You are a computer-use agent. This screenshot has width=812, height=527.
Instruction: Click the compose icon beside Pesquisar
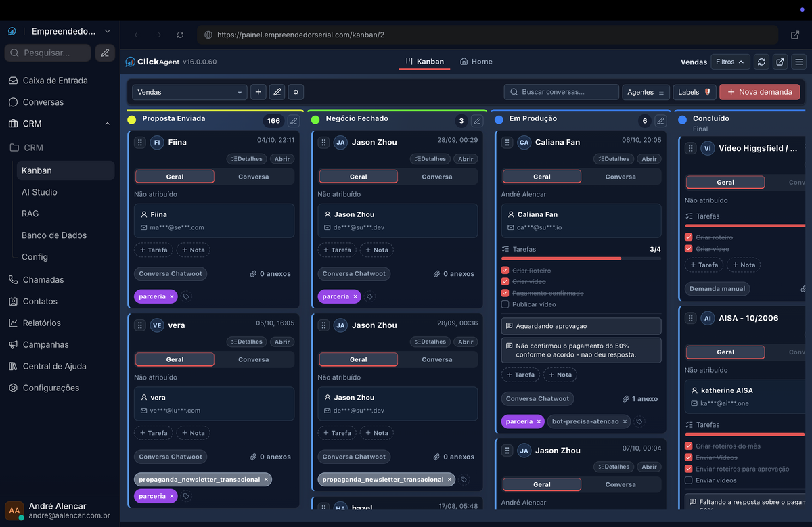(104, 53)
